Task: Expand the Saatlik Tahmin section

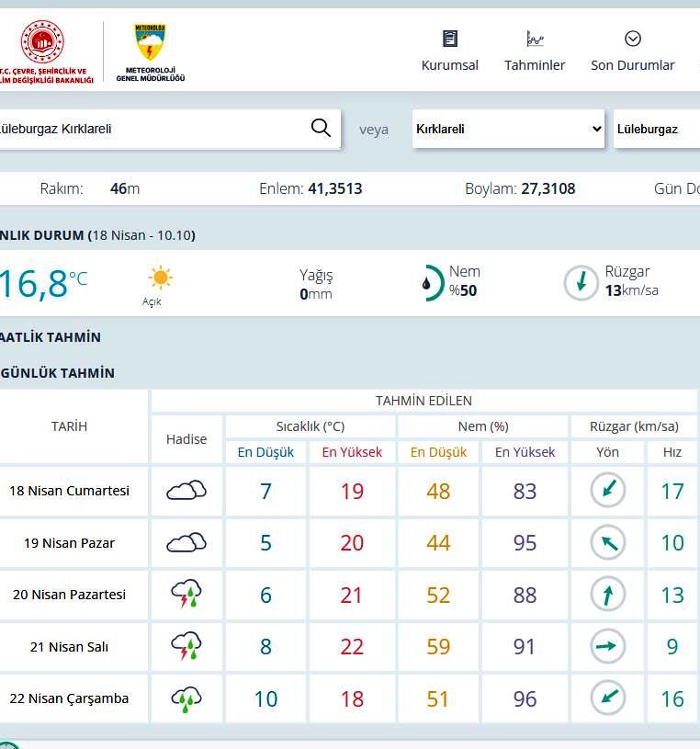Action: [51, 337]
